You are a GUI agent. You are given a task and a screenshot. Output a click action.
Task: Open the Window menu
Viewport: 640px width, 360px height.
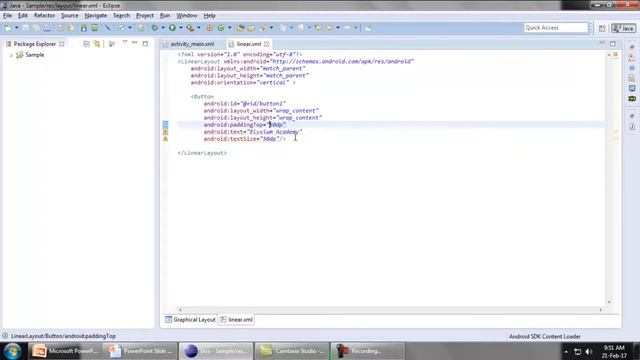187,16
